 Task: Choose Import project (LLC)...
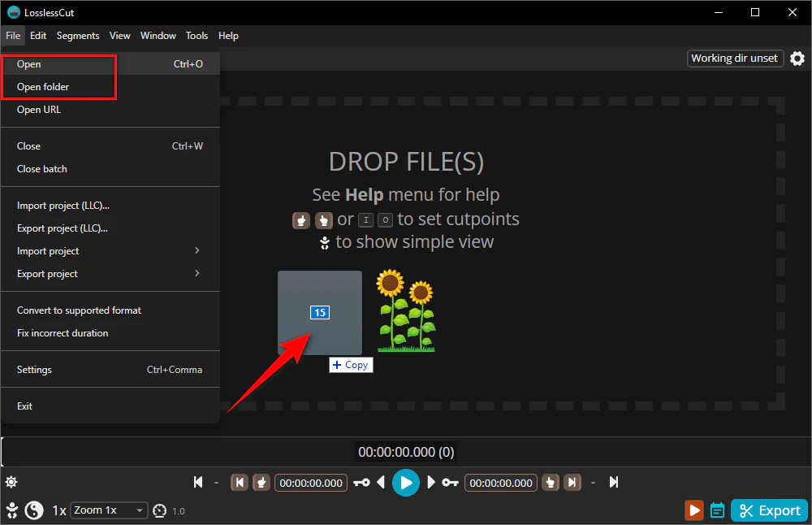tap(110, 206)
